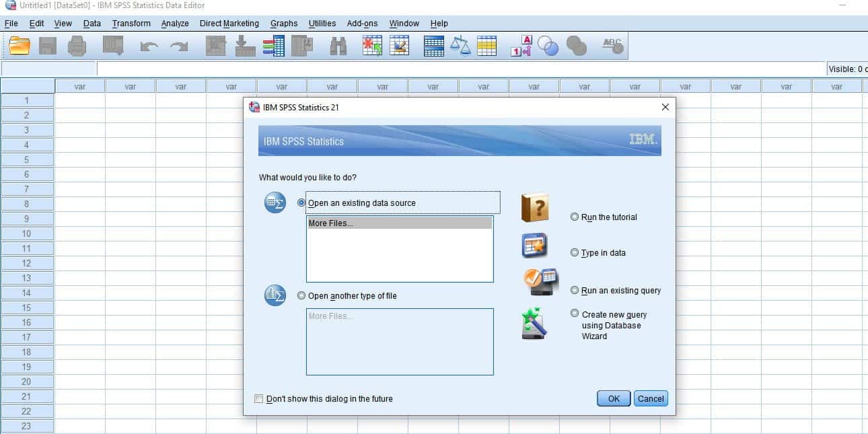This screenshot has width=868, height=434.
Task: Select Type in data radio option
Action: coord(575,252)
